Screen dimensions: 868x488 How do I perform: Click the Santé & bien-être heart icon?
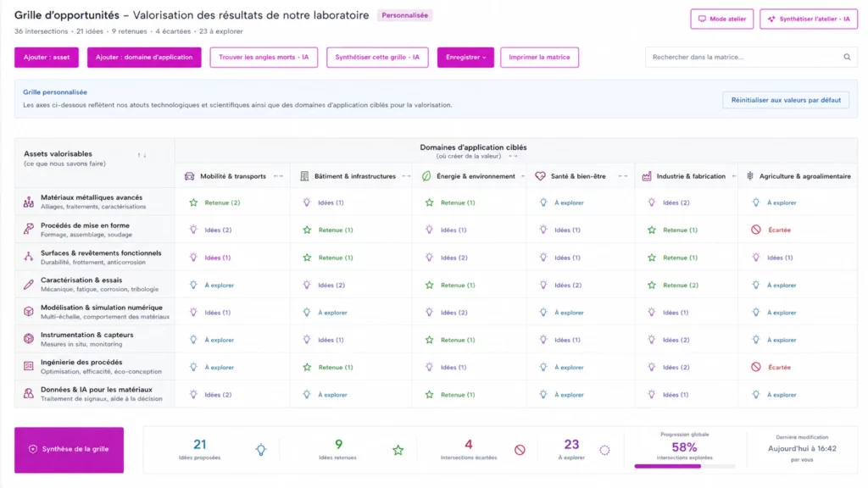click(540, 176)
